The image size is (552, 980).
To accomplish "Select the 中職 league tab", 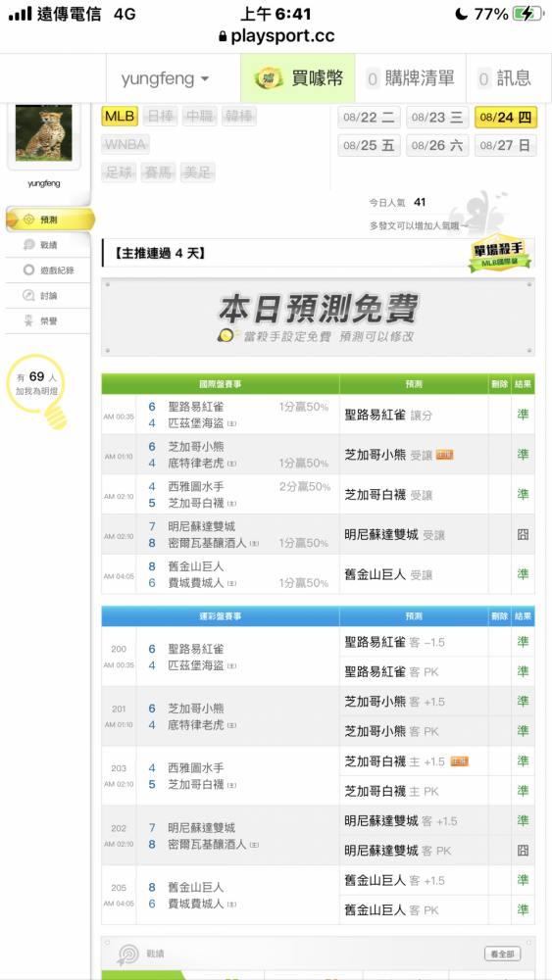I will [200, 117].
